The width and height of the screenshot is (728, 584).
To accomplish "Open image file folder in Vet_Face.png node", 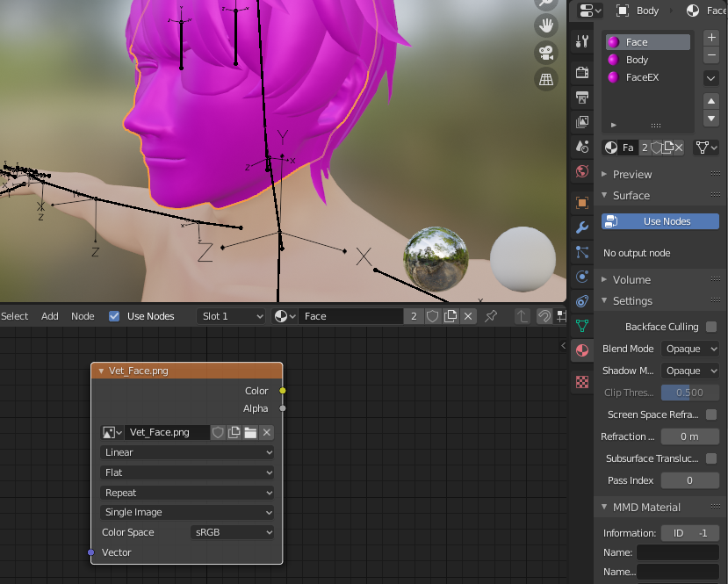I will pyautogui.click(x=250, y=433).
